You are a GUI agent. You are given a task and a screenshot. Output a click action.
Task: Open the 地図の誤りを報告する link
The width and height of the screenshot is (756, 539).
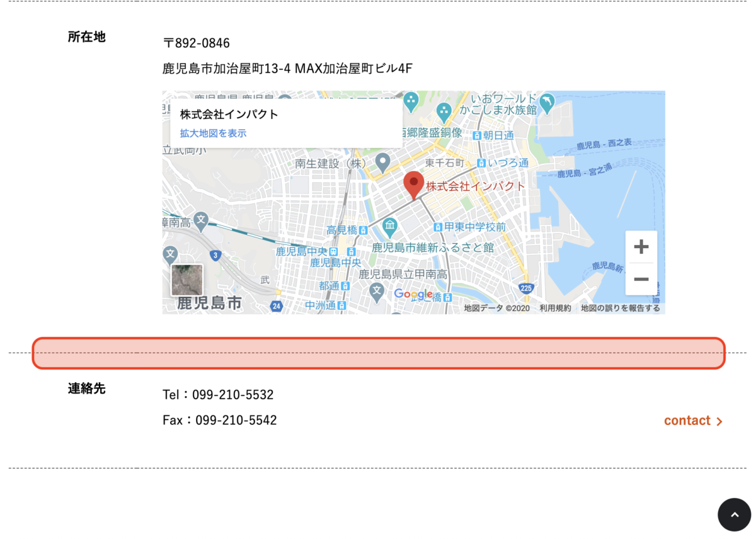(621, 308)
